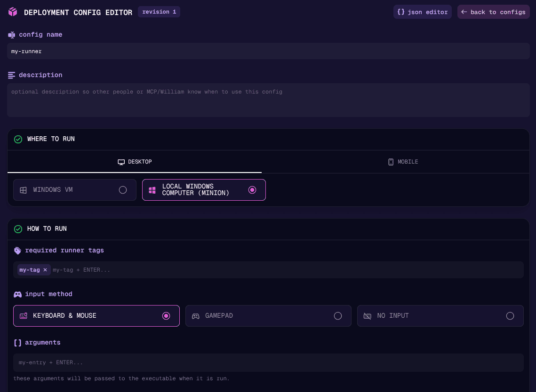Click the green check beside WHERE TO RUN

pos(18,139)
